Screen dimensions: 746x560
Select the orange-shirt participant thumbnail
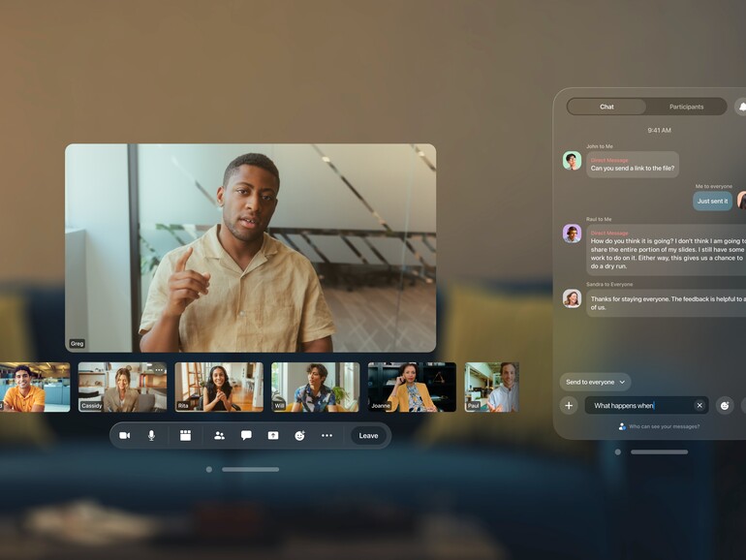pos(35,387)
